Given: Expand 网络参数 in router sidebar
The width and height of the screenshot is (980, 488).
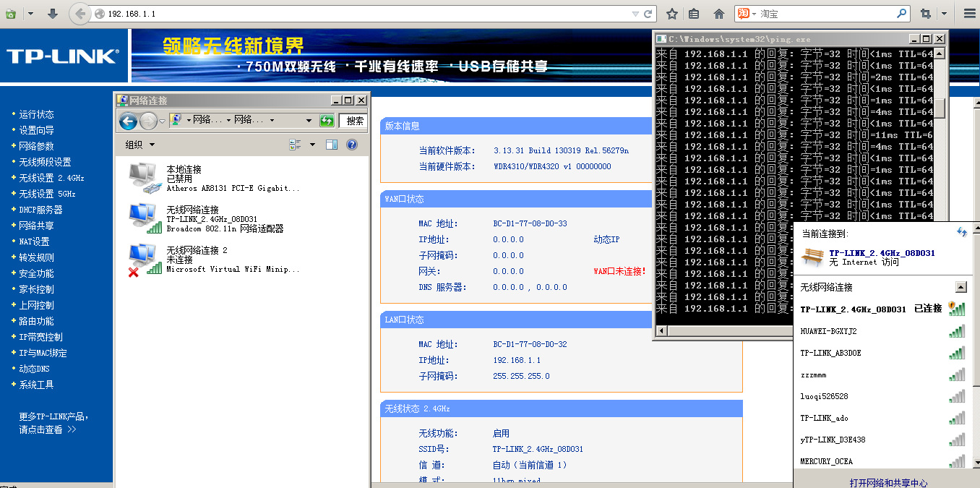Looking at the screenshot, I should click(x=36, y=146).
